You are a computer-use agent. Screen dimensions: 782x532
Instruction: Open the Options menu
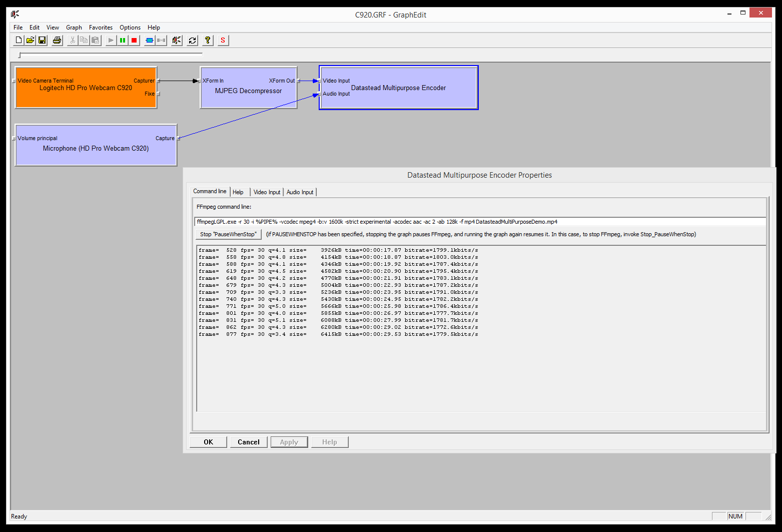(130, 28)
